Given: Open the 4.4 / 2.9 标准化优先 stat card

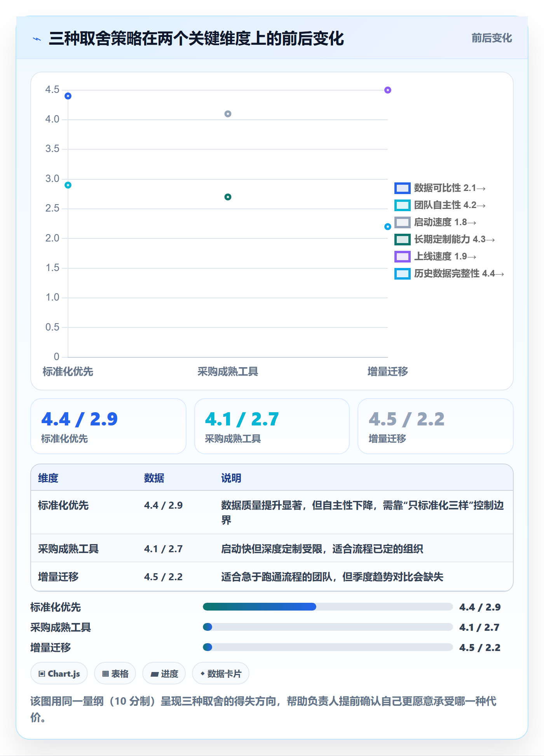Looking at the screenshot, I should (x=108, y=426).
